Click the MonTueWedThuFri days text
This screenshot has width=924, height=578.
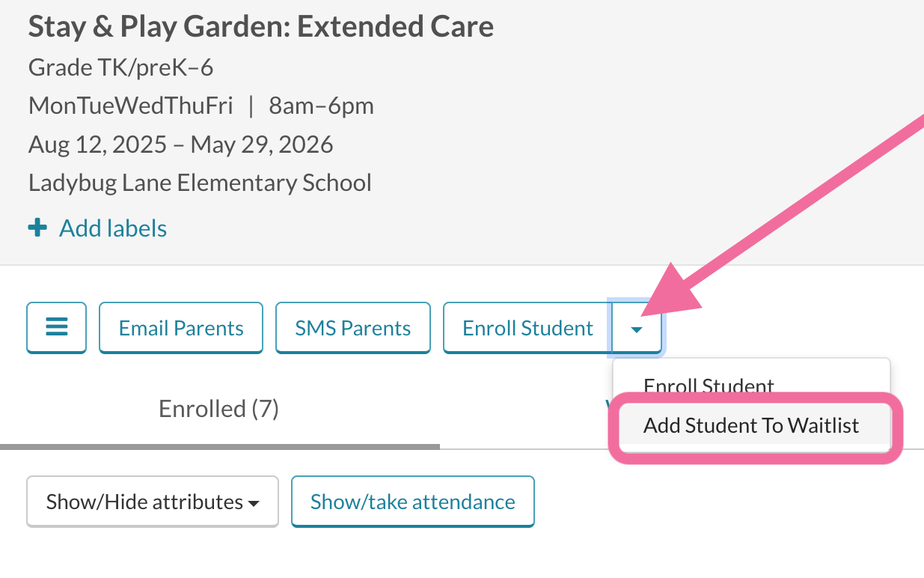pos(131,106)
